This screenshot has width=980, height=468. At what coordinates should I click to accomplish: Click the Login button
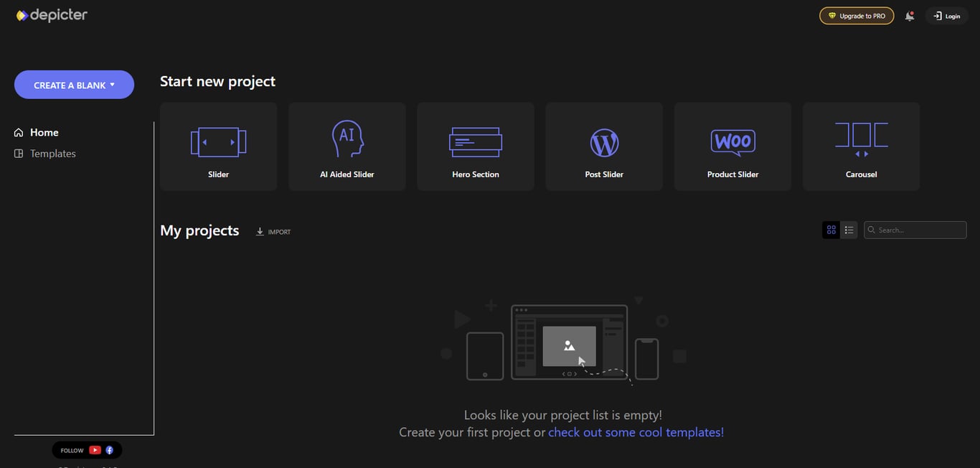[x=946, y=15]
